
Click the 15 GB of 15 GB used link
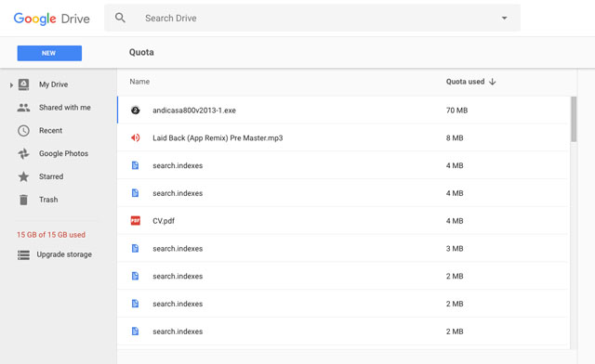(x=51, y=235)
